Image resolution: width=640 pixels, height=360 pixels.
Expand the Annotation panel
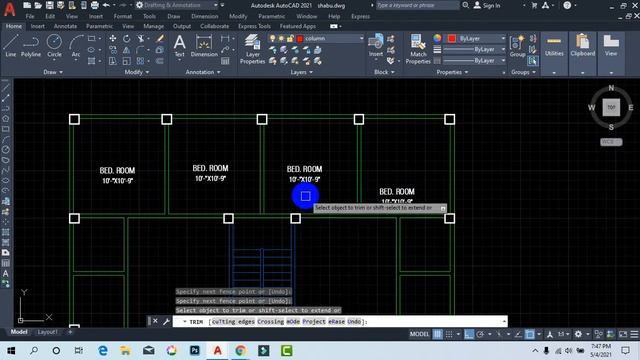(x=203, y=72)
